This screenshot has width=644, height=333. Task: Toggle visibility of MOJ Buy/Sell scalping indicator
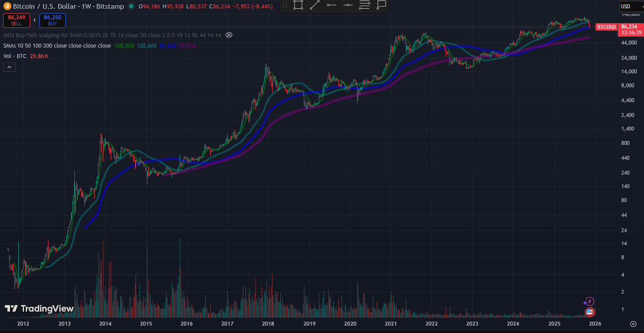click(x=229, y=35)
